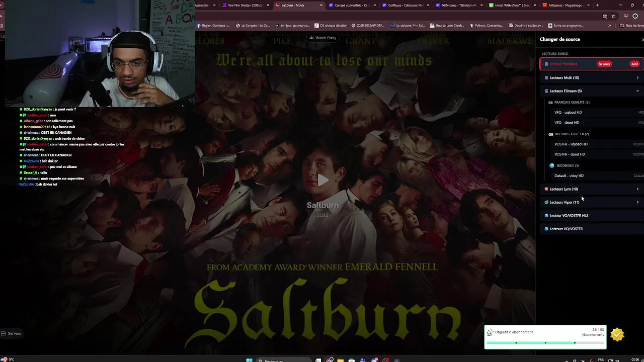Image resolution: width=644 pixels, height=362 pixels.
Task: Play the Saltburn video
Action: (x=323, y=180)
